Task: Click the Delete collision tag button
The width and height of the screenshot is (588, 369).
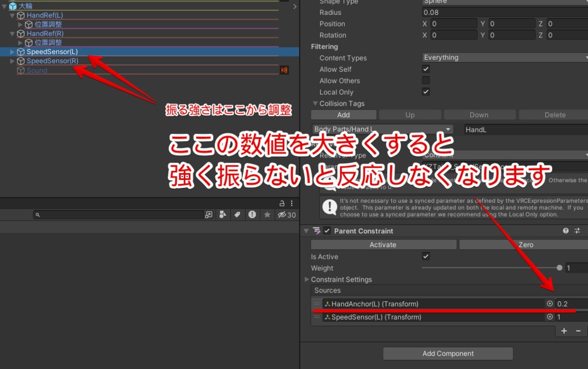Action: (554, 115)
